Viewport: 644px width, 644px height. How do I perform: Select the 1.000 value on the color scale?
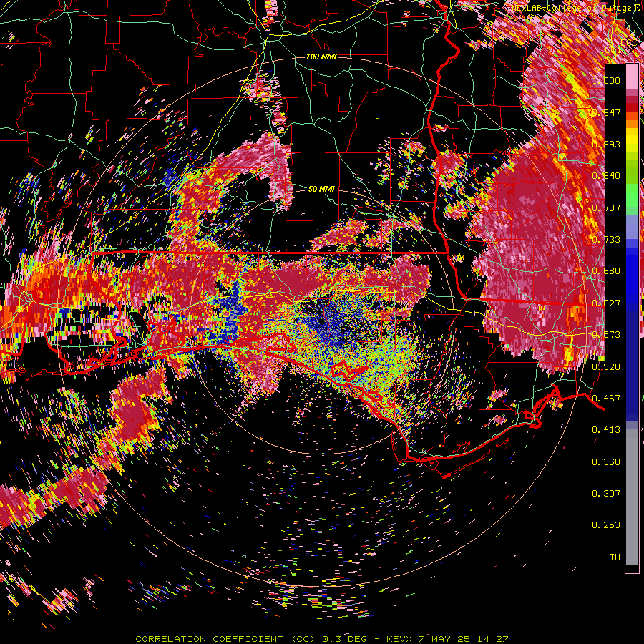coord(606,80)
